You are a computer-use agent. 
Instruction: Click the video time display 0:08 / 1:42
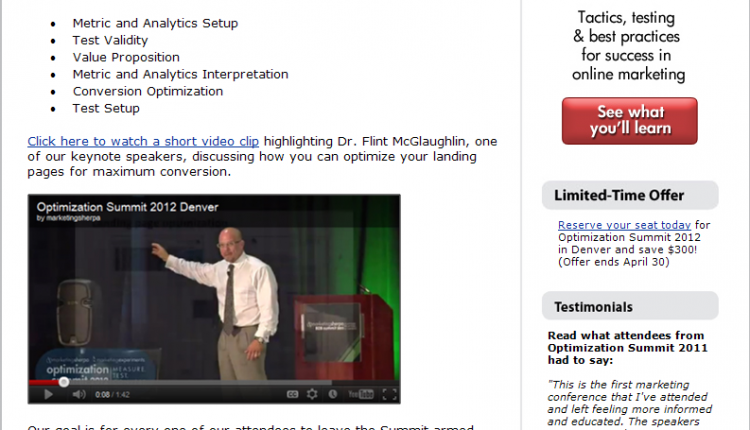(x=112, y=395)
